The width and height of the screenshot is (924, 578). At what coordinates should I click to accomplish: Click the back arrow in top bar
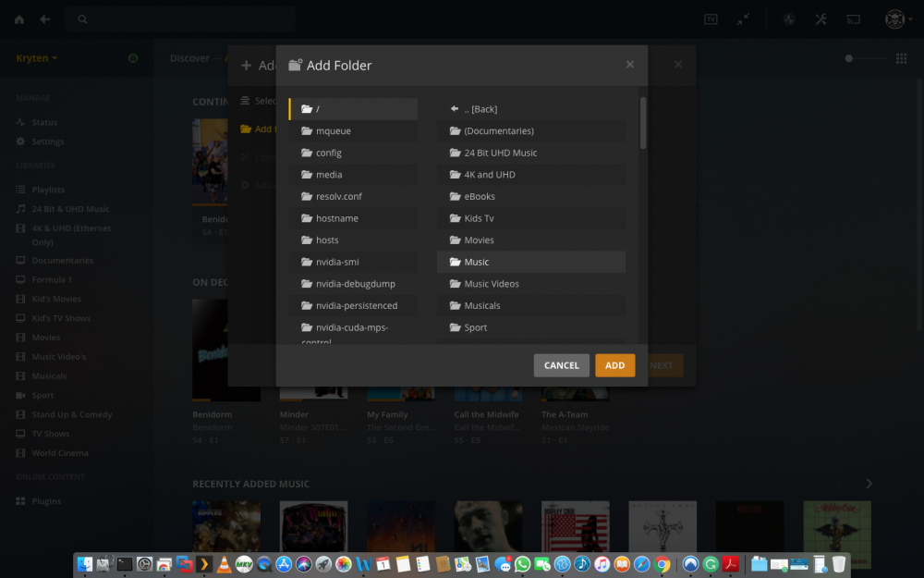click(x=44, y=19)
